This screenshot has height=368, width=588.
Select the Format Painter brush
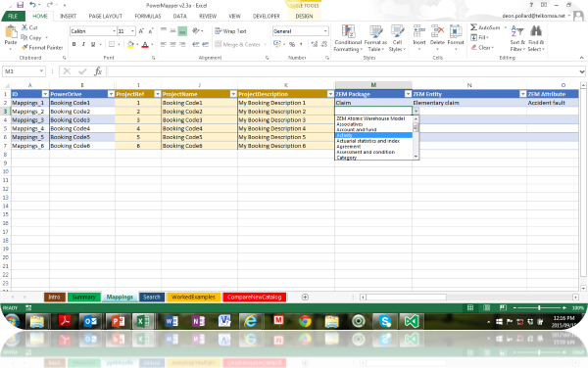24,47
